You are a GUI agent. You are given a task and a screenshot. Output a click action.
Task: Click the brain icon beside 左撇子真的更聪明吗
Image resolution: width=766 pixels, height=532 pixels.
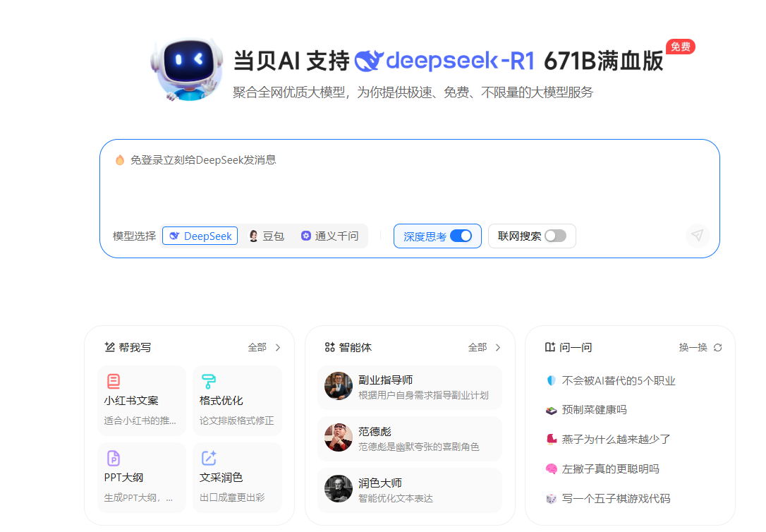point(551,469)
